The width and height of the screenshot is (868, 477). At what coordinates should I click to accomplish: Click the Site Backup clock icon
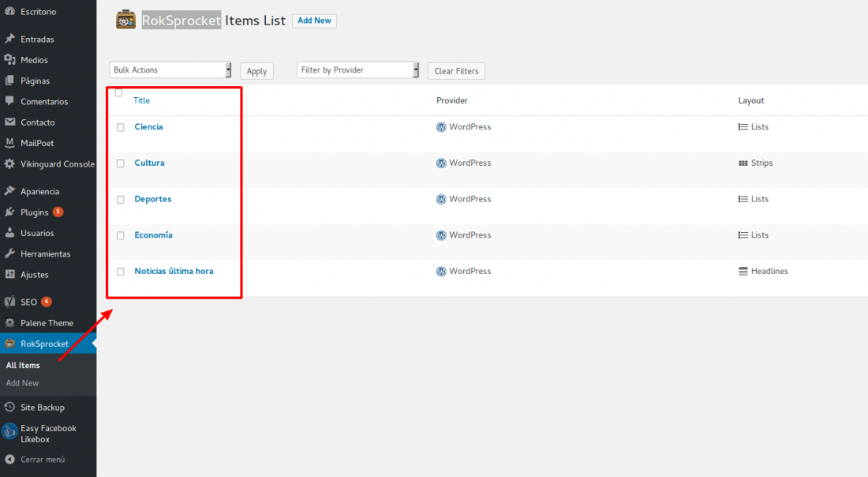(9, 408)
